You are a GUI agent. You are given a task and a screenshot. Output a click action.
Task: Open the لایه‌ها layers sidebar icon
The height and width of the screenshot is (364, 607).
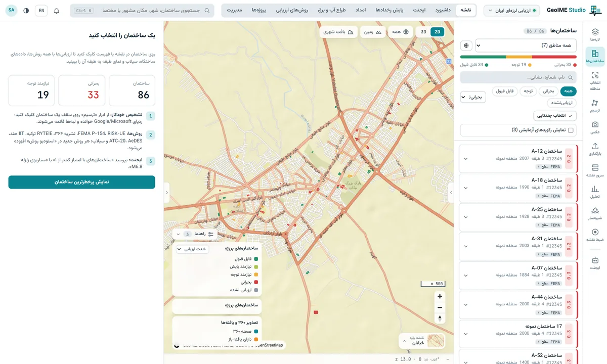595,34
